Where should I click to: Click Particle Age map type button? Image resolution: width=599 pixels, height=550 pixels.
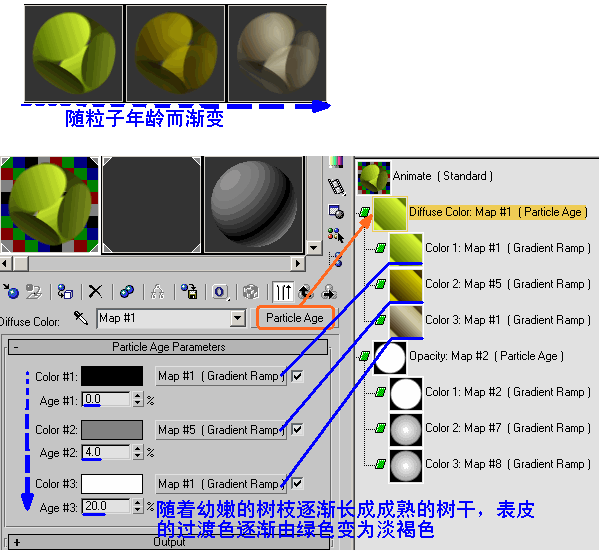click(295, 318)
